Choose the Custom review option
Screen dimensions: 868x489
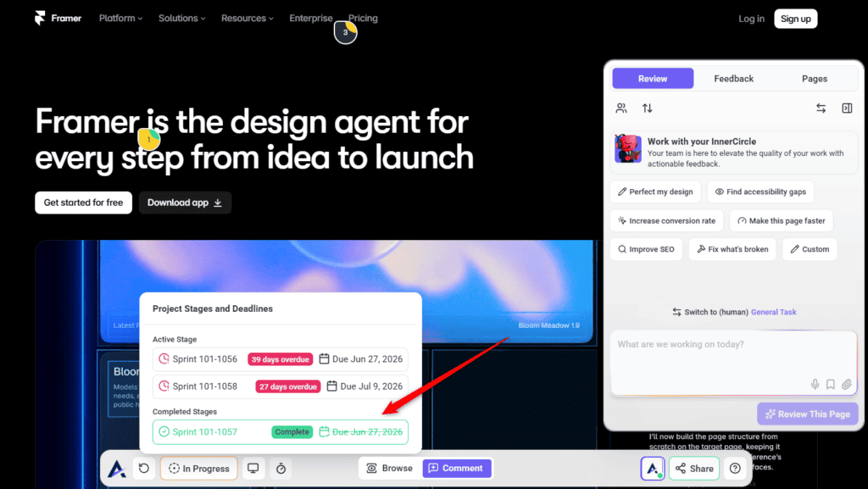pyautogui.click(x=810, y=249)
